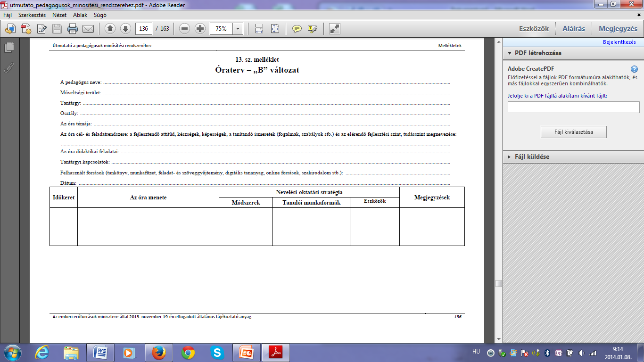The height and width of the screenshot is (362, 644).
Task: Click the send by email envelope icon
Action: point(88,29)
